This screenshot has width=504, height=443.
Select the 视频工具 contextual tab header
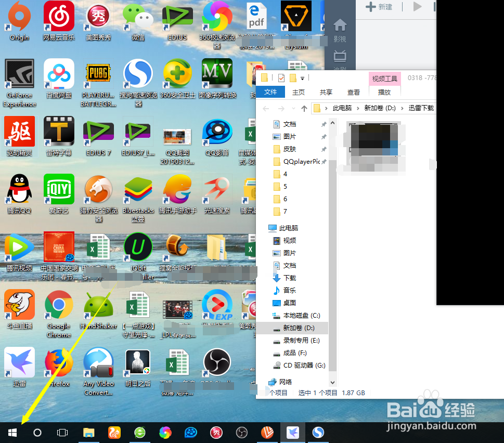click(384, 79)
